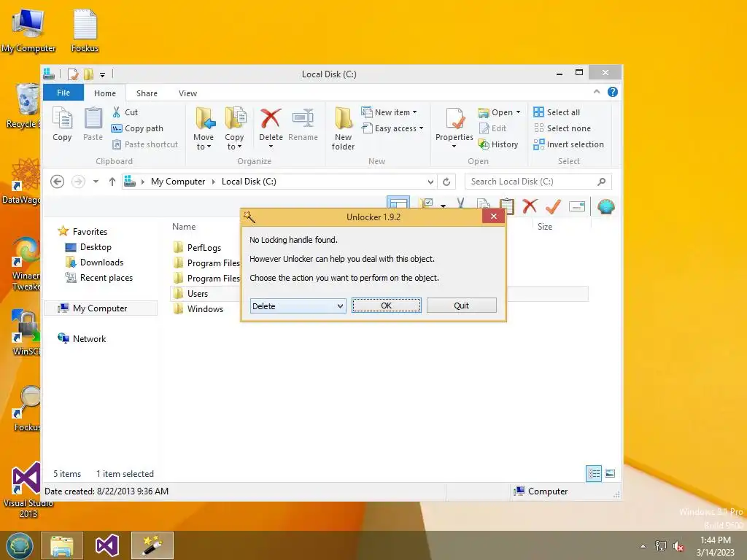Click the Local Disk (C:) breadcrumb in address bar

click(249, 182)
